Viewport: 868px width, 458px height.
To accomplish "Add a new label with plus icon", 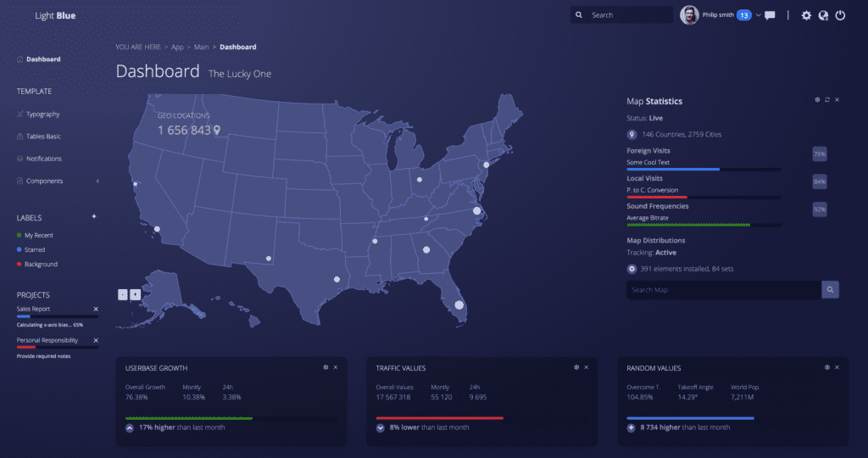I will [94, 216].
